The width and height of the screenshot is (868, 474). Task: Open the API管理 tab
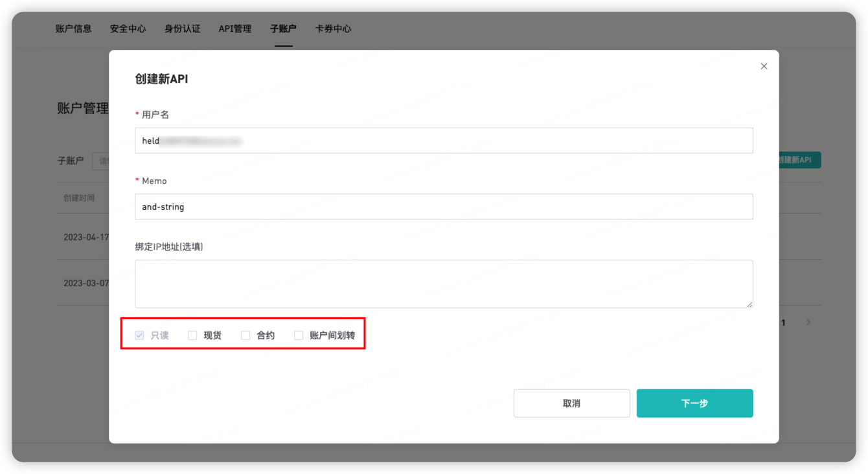234,28
